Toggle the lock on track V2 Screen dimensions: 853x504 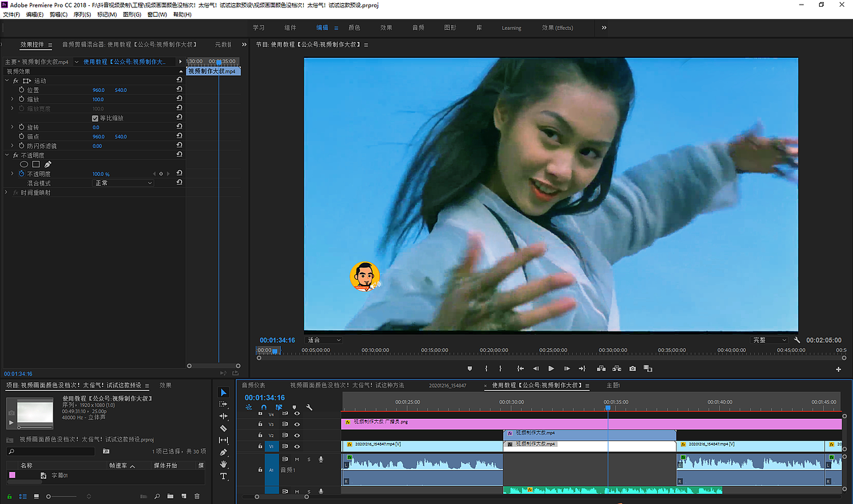coord(260,435)
